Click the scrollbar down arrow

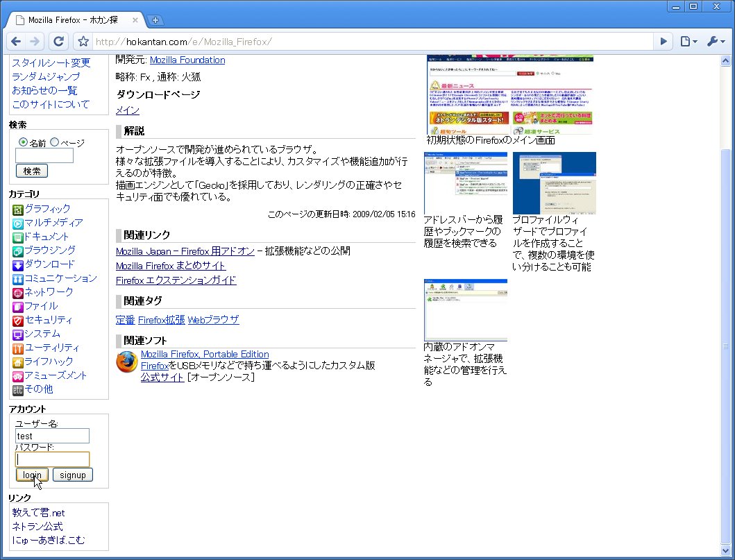pyautogui.click(x=725, y=550)
